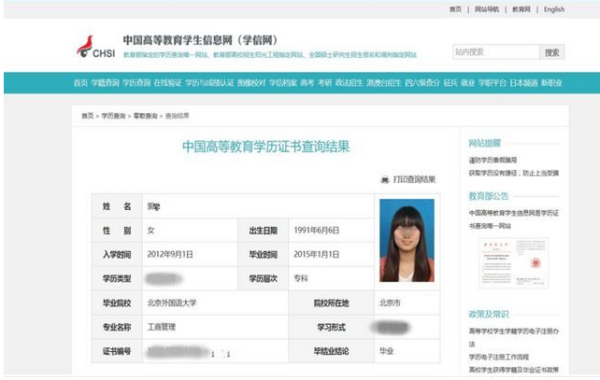Click the 中国高等教育学历证书查询结果 page title
The height and width of the screenshot is (380, 600).
pos(266,147)
